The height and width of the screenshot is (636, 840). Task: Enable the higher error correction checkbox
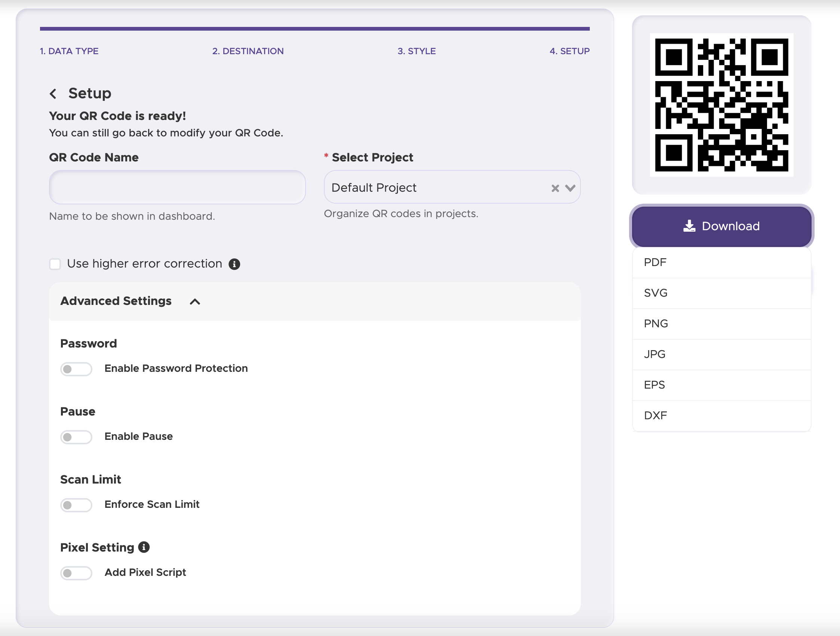coord(55,264)
